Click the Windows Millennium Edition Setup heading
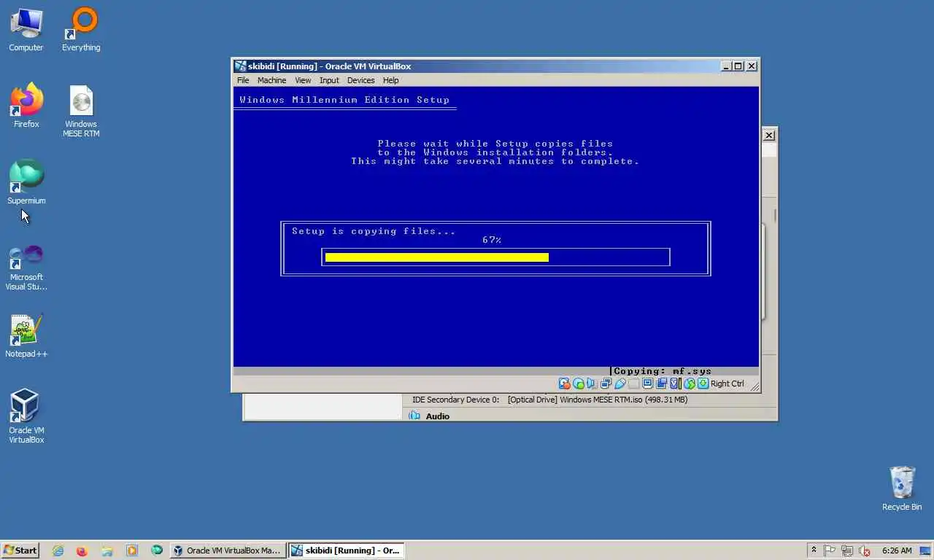Viewport: 934px width, 560px height. (344, 100)
